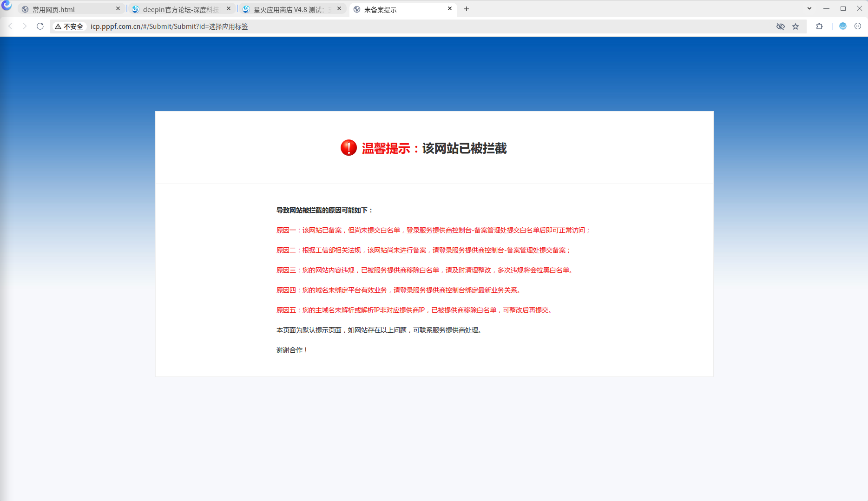Click the browser back arrow

(10, 26)
